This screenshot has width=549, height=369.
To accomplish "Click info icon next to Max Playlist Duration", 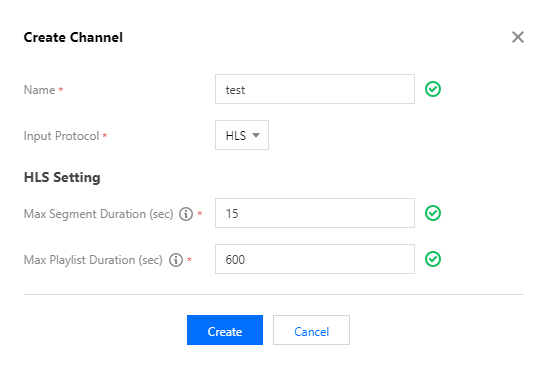I will tap(176, 260).
